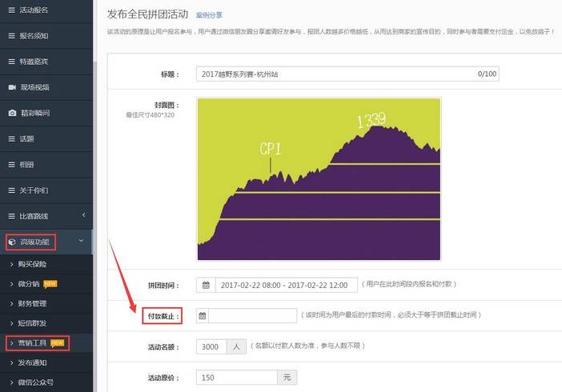Click the elevation chart cover image

[x=319, y=179]
